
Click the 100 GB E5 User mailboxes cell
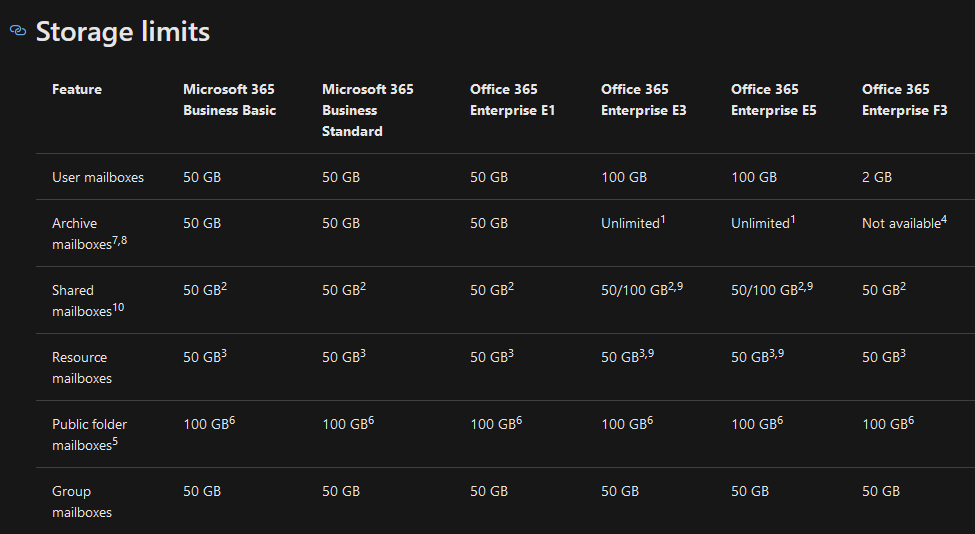tap(754, 177)
